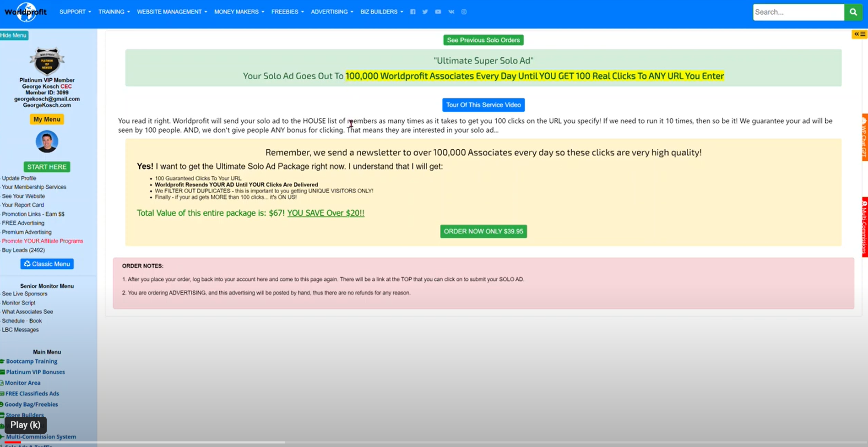Image resolution: width=868 pixels, height=447 pixels.
Task: Open Monitor Area menu item
Action: 22,383
